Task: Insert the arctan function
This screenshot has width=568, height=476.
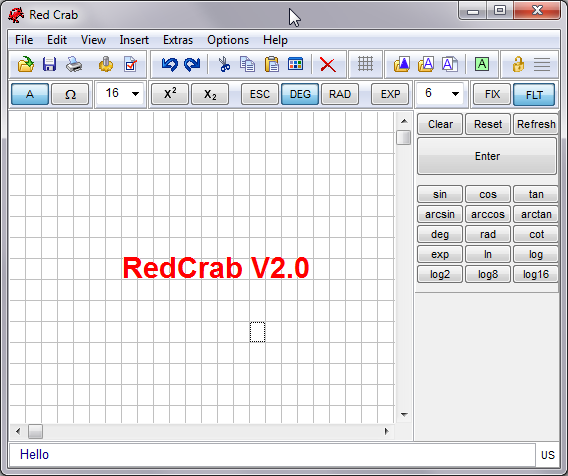Action: pyautogui.click(x=536, y=214)
